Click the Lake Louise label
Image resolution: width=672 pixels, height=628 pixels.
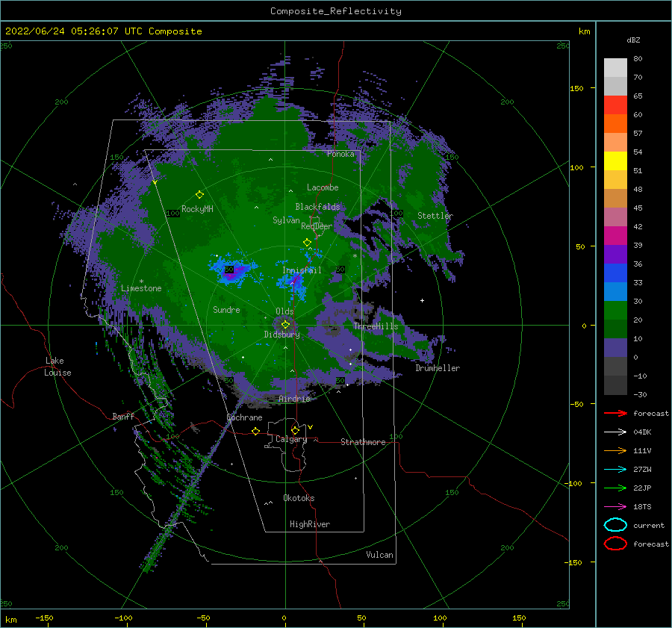tap(57, 367)
